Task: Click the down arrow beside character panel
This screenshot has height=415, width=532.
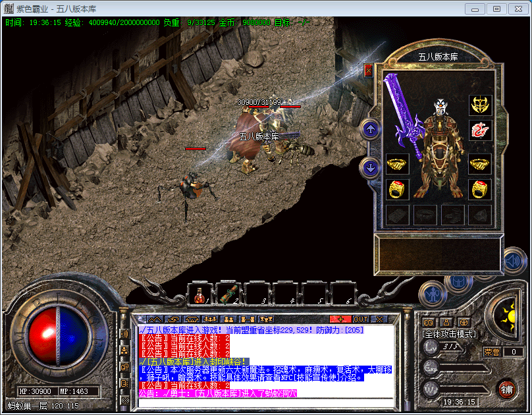Action: click(370, 167)
